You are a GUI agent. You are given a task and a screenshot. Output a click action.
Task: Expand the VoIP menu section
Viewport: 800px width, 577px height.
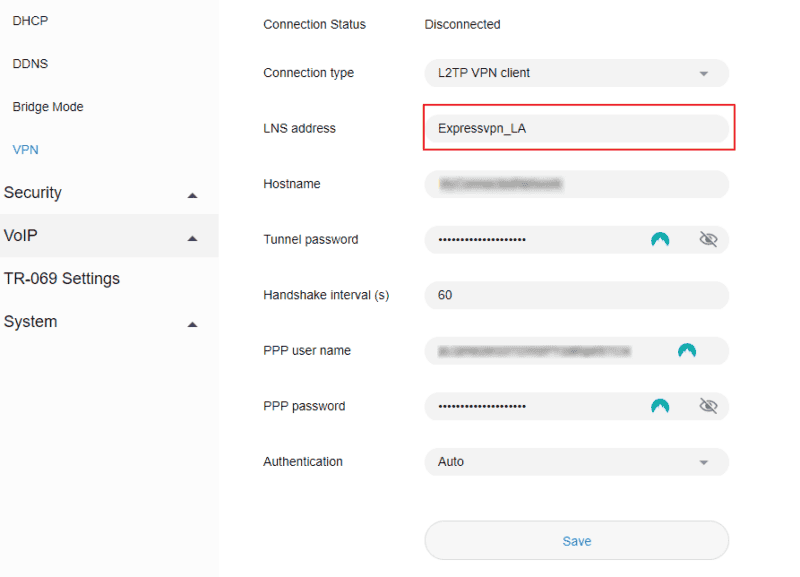109,236
